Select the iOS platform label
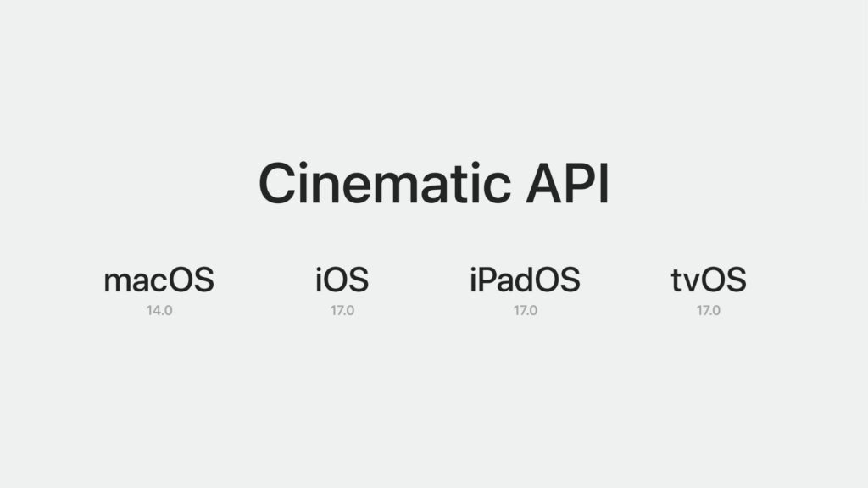 point(342,280)
